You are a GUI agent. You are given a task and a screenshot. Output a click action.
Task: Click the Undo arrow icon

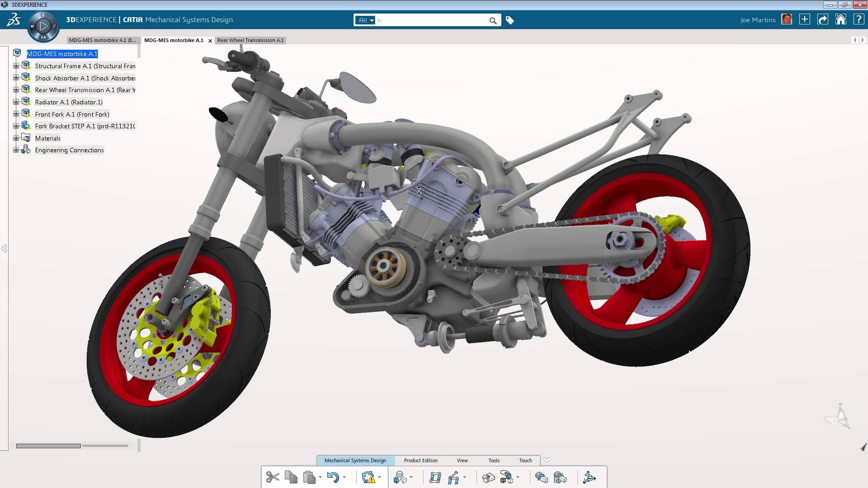[x=333, y=477]
